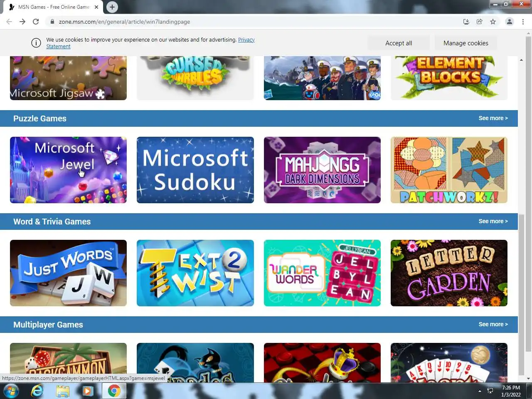
Task: Accept all cookies
Action: pos(399,43)
